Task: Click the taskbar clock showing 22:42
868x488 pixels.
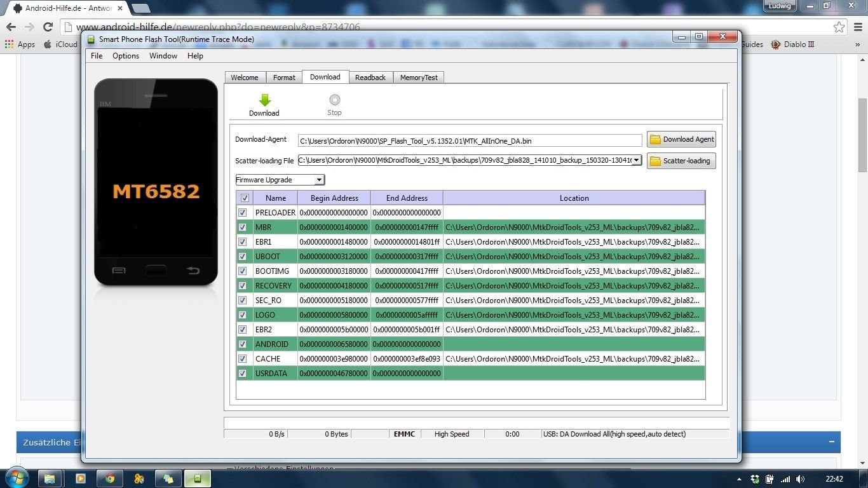Action: 834,479
